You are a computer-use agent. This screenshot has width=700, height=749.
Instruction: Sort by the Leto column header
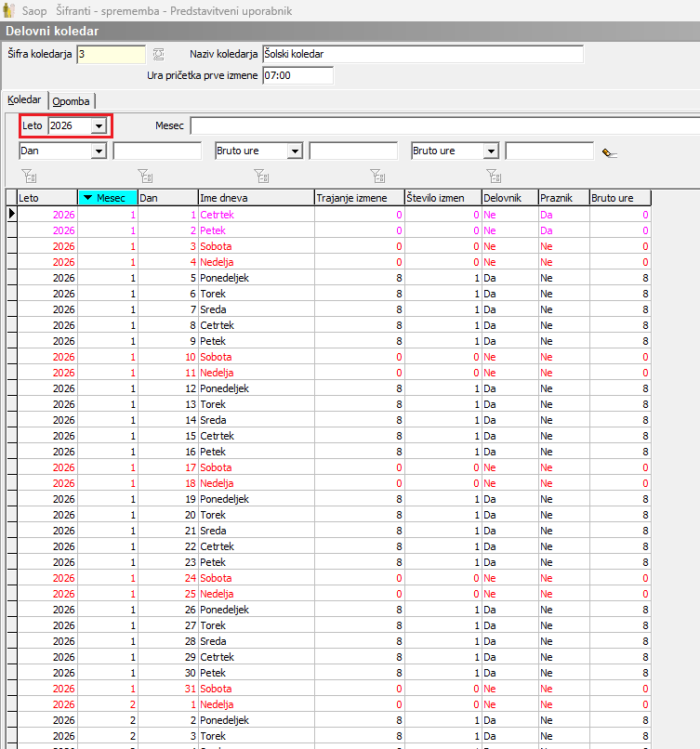pyautogui.click(x=47, y=198)
